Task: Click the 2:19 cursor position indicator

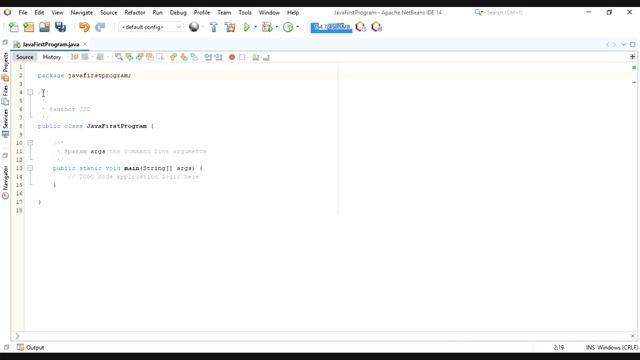Action: click(x=559, y=347)
